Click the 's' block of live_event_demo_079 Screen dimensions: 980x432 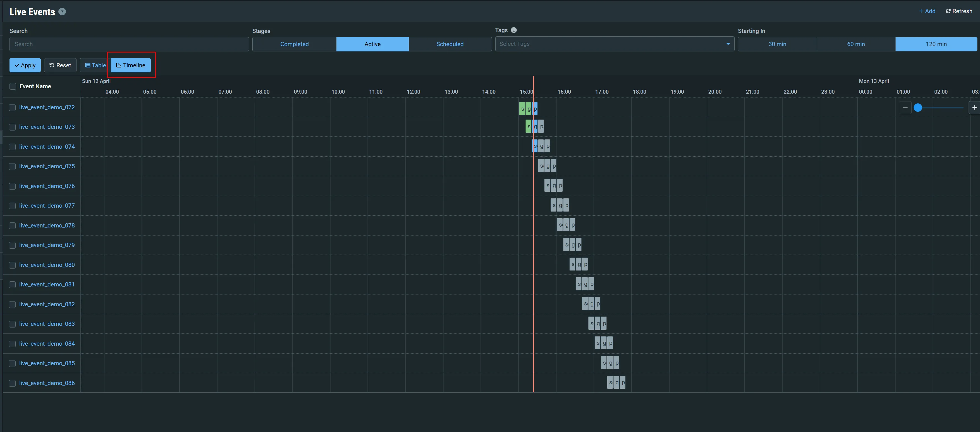coord(567,244)
